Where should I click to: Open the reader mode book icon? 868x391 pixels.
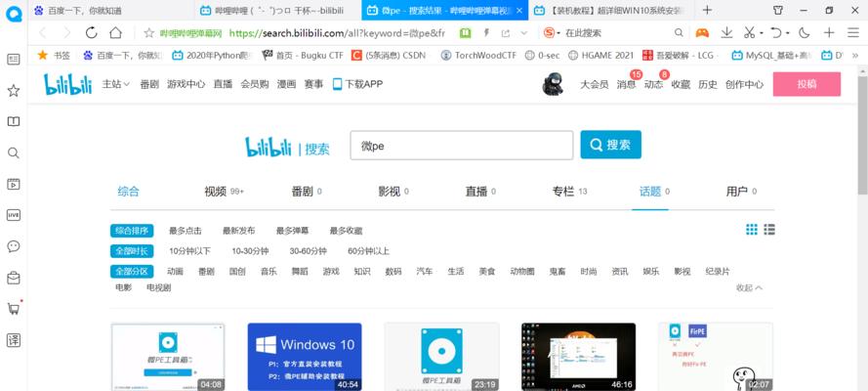pos(466,33)
